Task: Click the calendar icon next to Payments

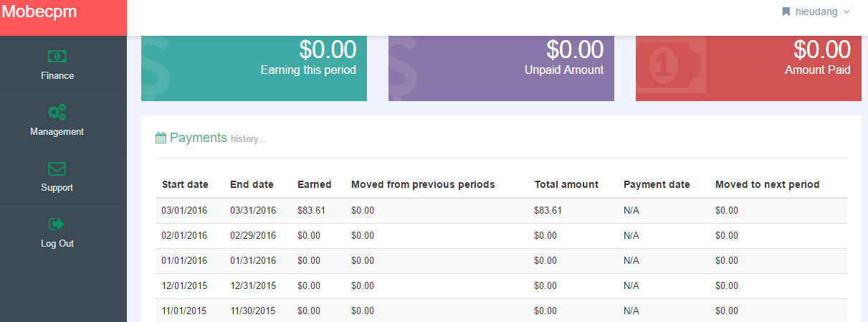Action: pyautogui.click(x=161, y=138)
